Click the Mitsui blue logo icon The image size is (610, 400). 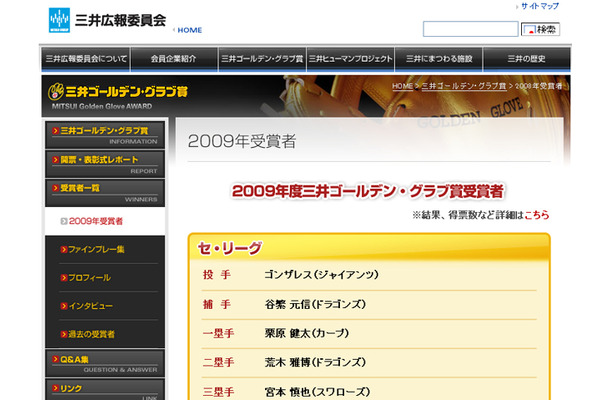[59, 20]
